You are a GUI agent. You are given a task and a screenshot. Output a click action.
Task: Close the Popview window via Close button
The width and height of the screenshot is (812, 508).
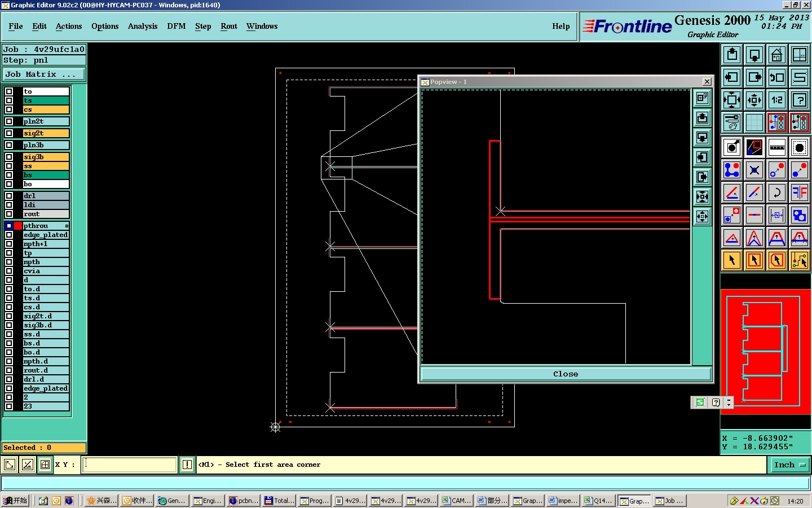coord(566,374)
